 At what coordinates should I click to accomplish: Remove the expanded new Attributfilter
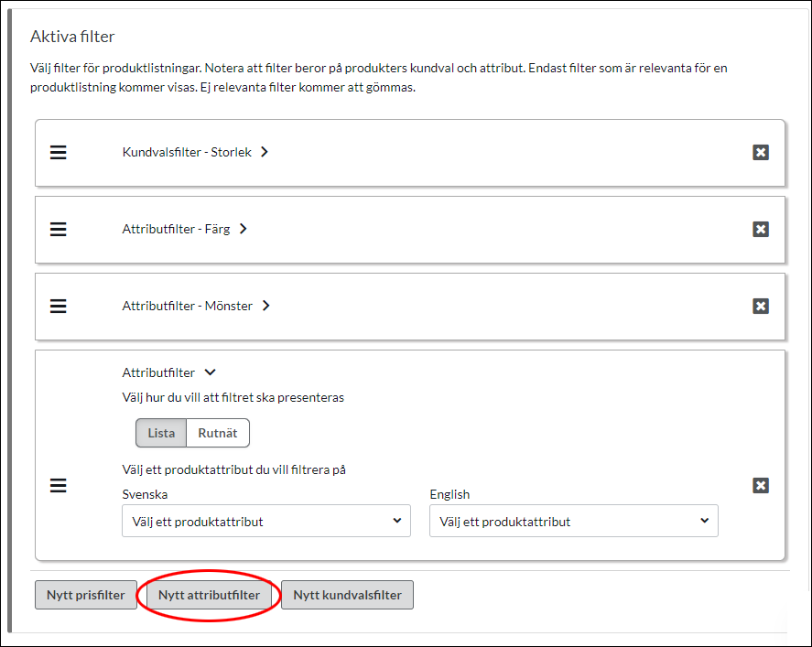760,486
